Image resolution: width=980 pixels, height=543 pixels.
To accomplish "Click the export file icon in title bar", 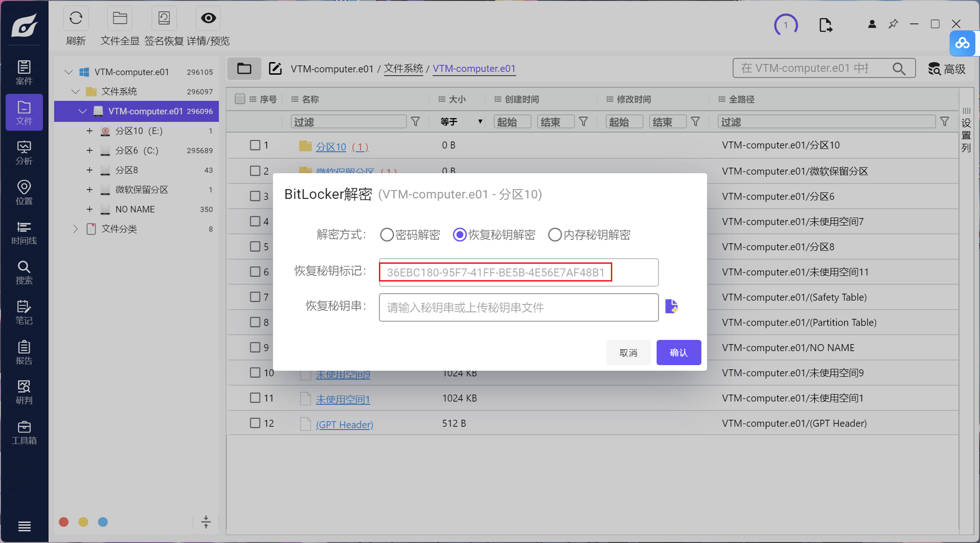I will [826, 25].
